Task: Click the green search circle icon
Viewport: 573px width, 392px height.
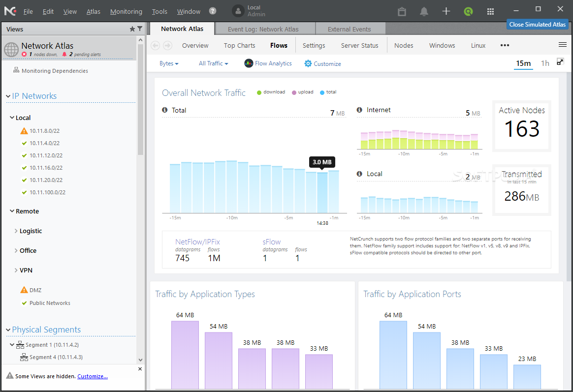Action: (x=468, y=11)
